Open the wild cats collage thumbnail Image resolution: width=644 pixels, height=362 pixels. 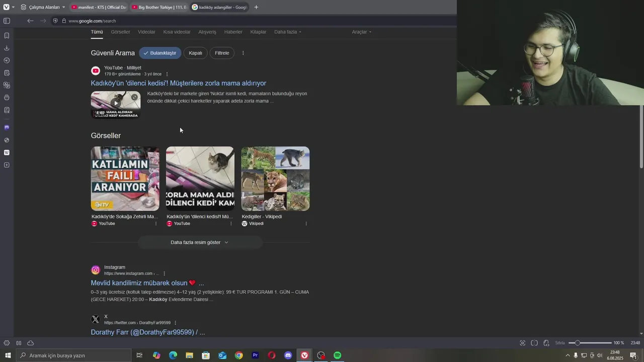pos(275,178)
